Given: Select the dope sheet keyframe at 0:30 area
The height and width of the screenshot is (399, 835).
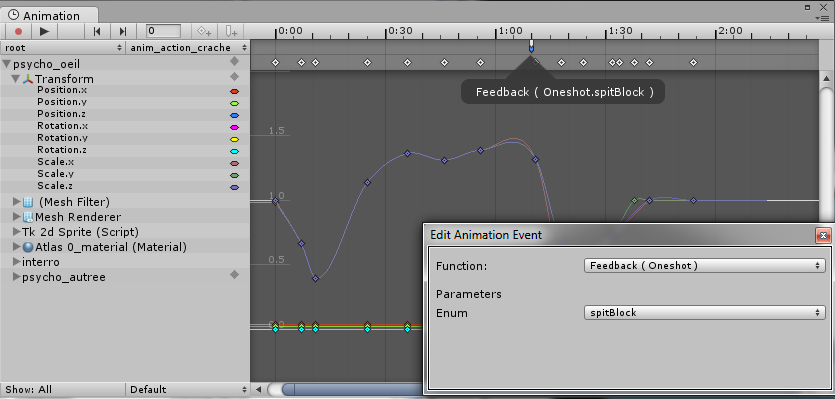Looking at the screenshot, I should tap(407, 62).
